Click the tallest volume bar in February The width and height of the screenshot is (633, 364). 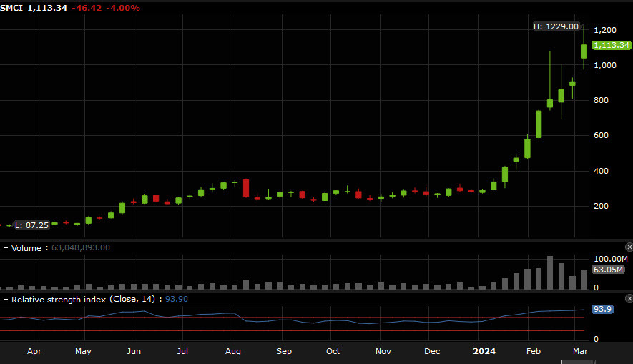pos(550,272)
